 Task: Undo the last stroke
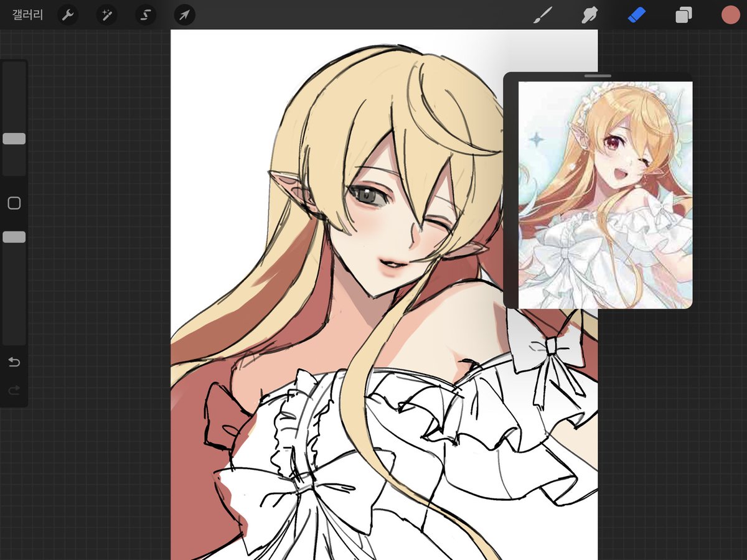14,362
